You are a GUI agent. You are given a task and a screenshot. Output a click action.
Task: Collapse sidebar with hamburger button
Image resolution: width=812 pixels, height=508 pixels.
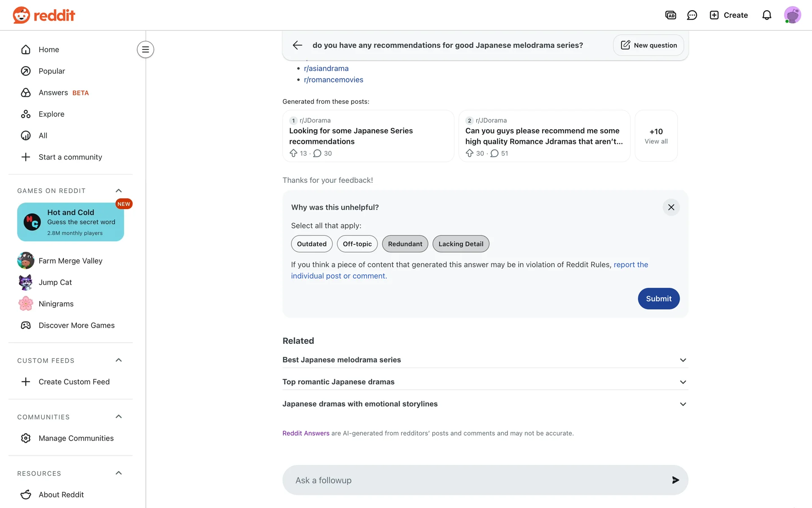pos(145,50)
